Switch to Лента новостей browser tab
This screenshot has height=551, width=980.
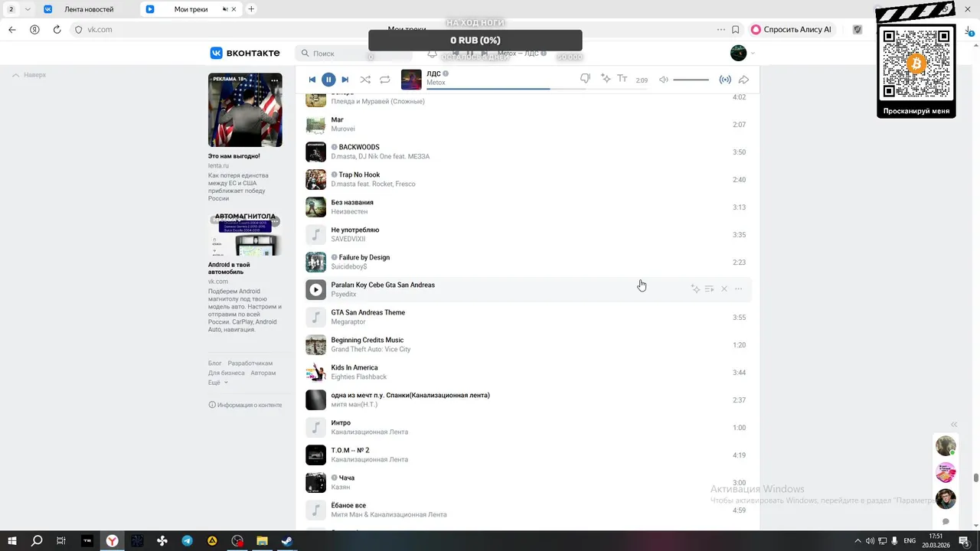89,9
